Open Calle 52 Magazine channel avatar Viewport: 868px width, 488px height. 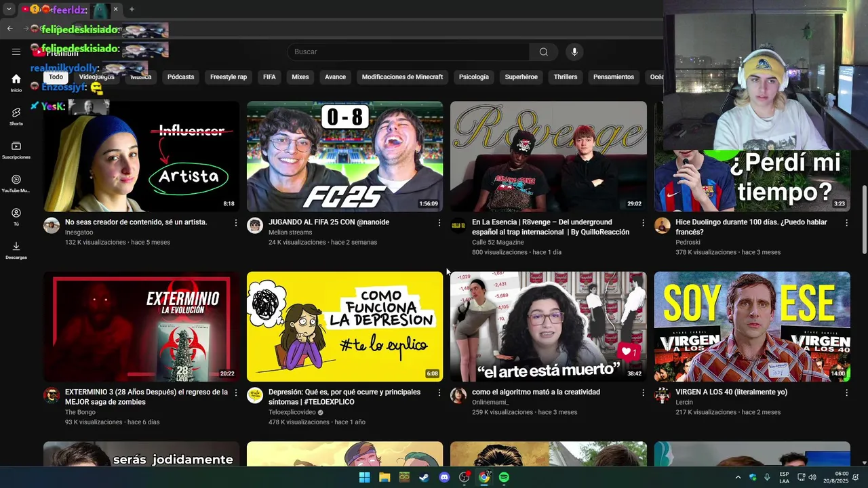coord(458,226)
